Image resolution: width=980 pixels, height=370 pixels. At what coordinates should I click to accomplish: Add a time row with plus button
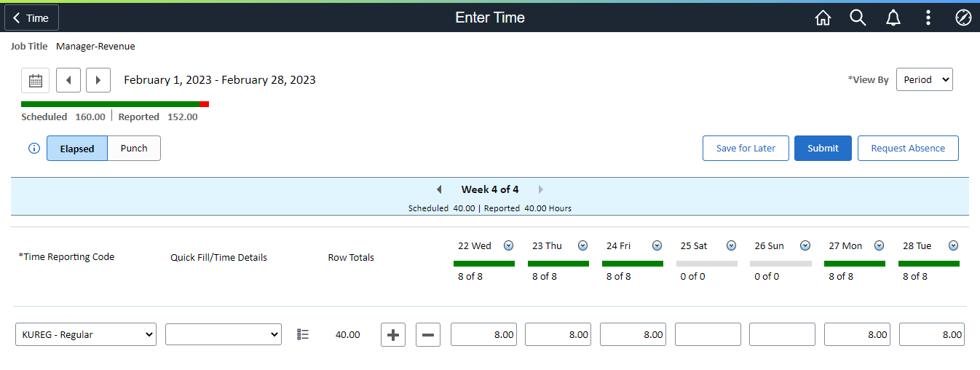(x=393, y=334)
